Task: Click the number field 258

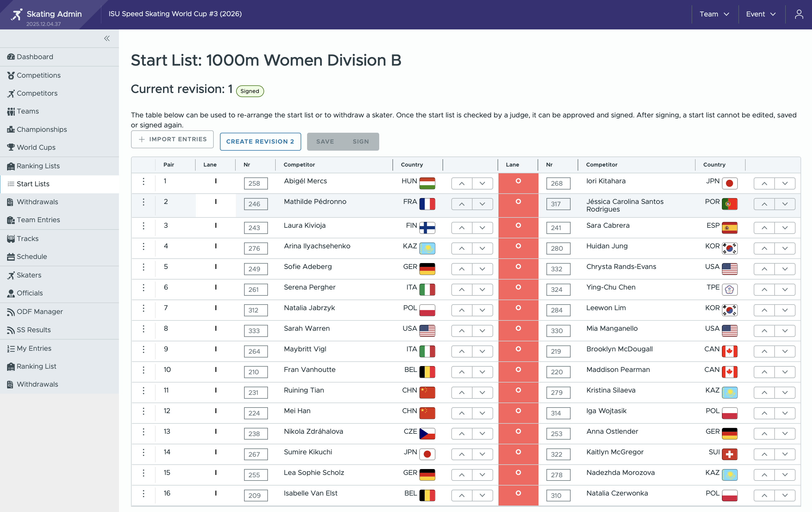Action: coord(255,184)
